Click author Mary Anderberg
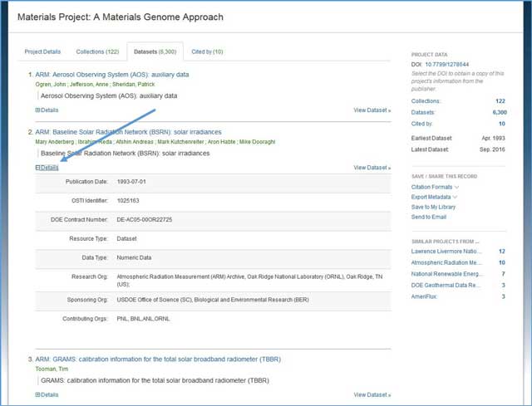Image resolution: width=532 pixels, height=406 pixels. tap(54, 142)
